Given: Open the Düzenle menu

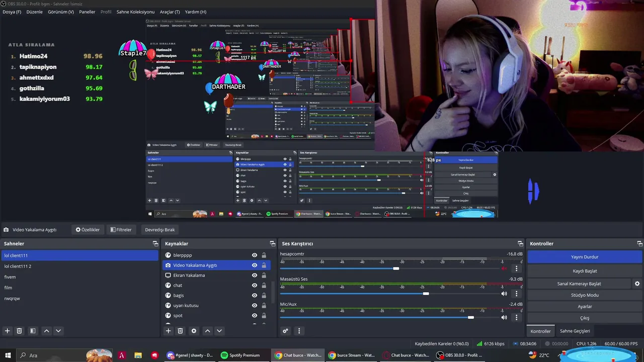Looking at the screenshot, I should 35,12.
